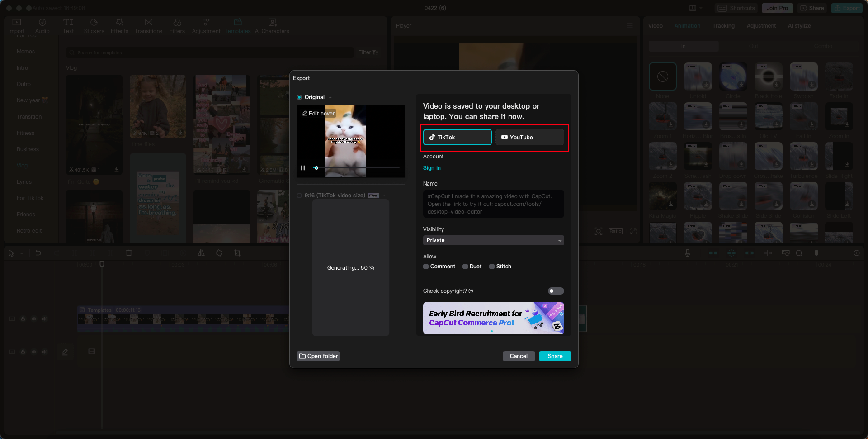Image resolution: width=868 pixels, height=439 pixels.
Task: Click the Join Pro button in title bar
Action: coord(777,8)
